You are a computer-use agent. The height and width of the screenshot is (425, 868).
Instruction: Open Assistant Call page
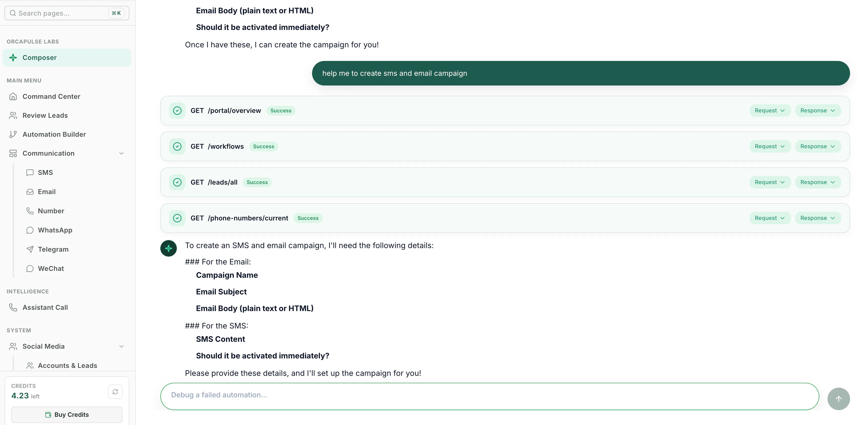(67, 307)
